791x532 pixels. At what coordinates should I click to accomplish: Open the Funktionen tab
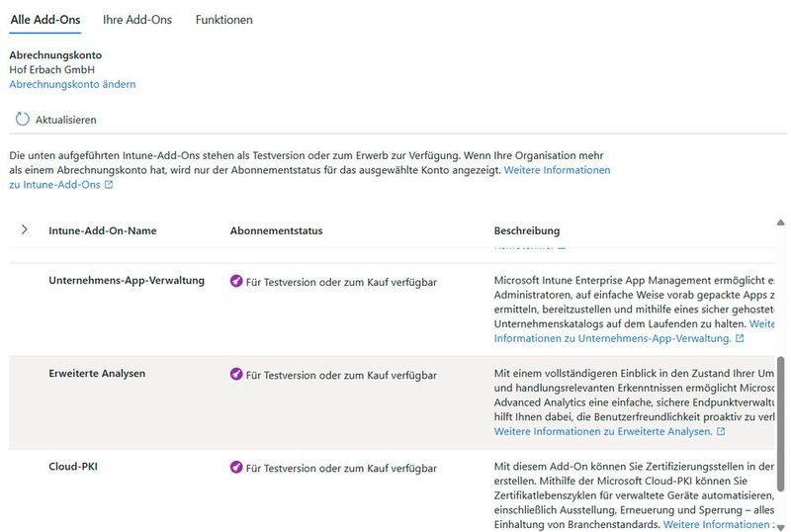(224, 20)
